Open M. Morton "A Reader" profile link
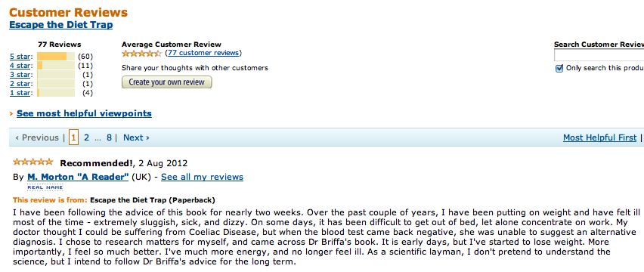 pyautogui.click(x=78, y=177)
